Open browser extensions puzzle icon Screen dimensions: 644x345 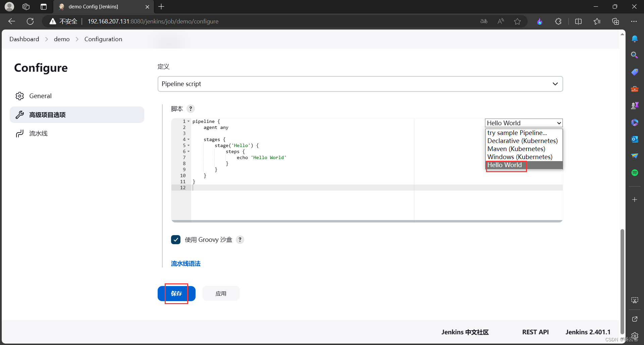[558, 21]
